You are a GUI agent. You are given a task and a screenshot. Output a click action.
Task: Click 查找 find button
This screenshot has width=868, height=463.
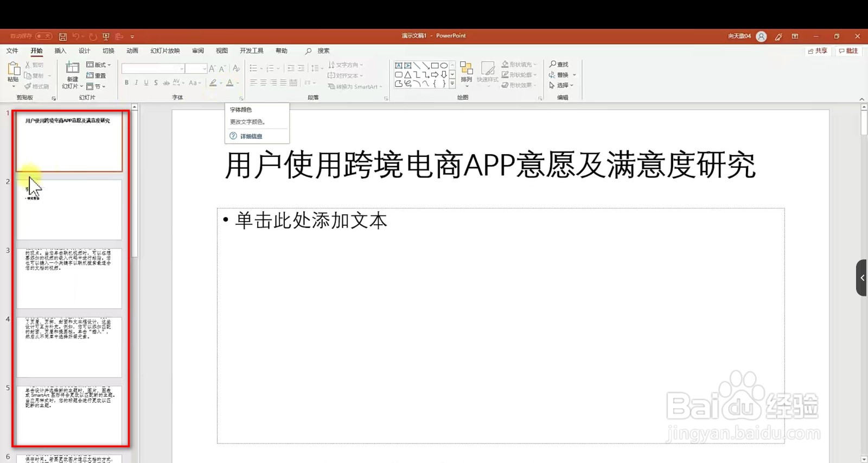pos(559,65)
